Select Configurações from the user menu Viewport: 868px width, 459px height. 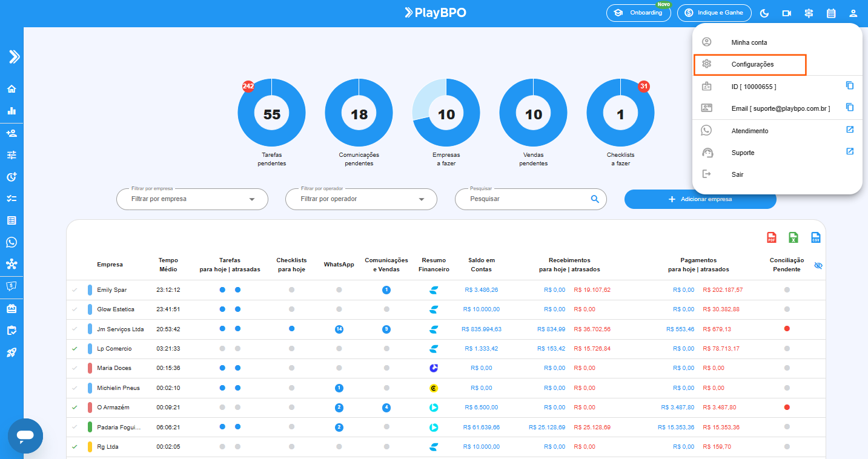point(752,64)
